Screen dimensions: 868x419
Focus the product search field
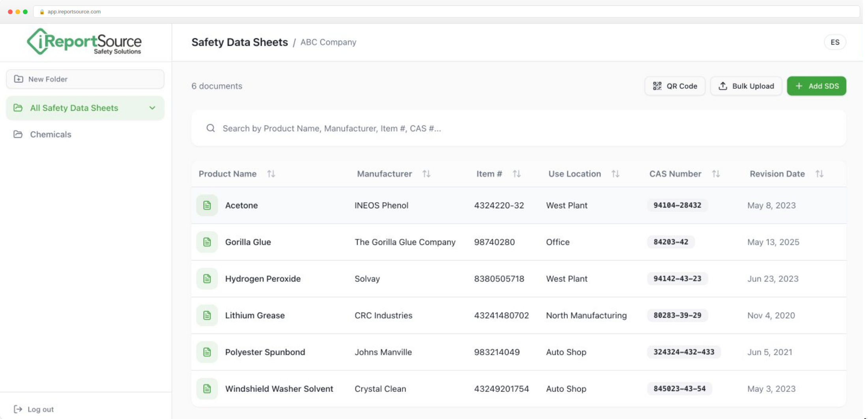click(519, 128)
